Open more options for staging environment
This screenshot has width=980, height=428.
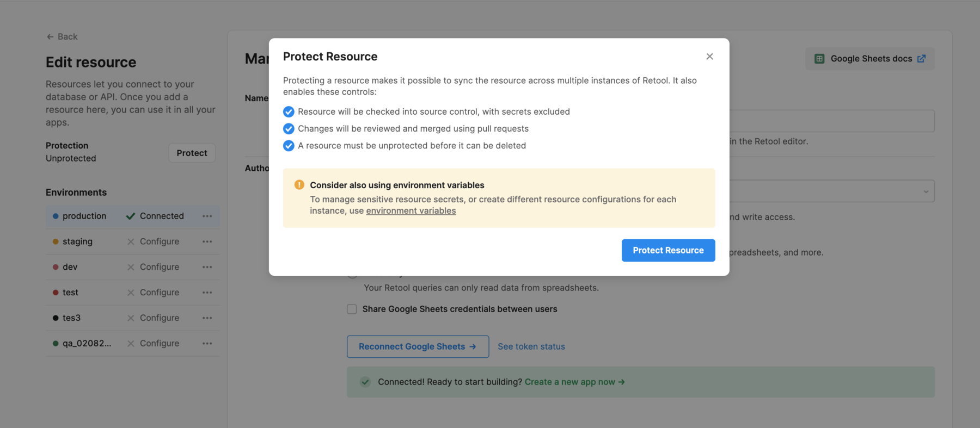tap(207, 241)
